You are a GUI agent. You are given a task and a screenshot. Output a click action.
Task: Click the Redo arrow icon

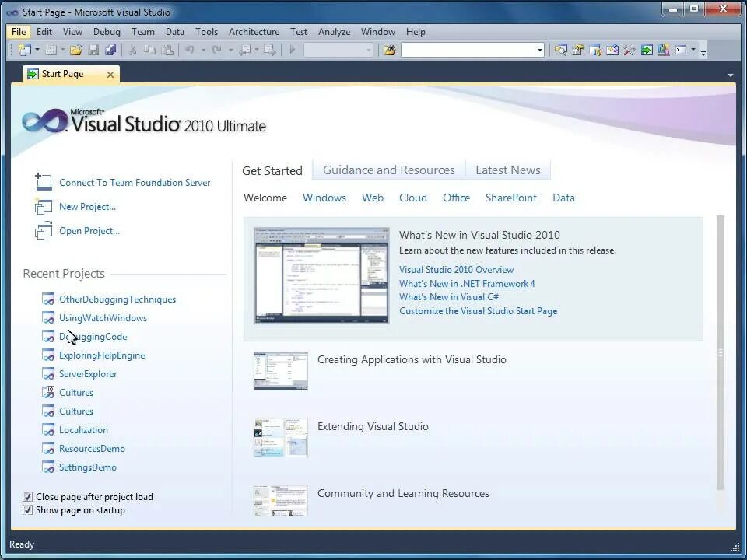pos(217,50)
